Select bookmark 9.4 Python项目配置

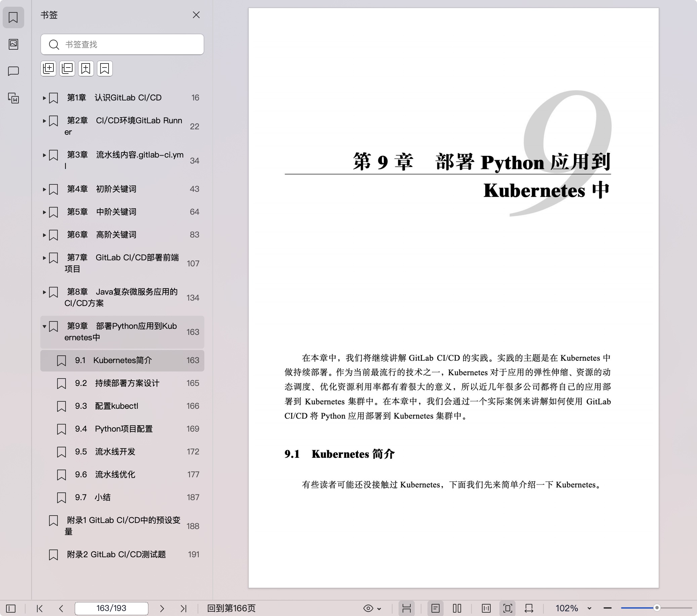pos(122,429)
